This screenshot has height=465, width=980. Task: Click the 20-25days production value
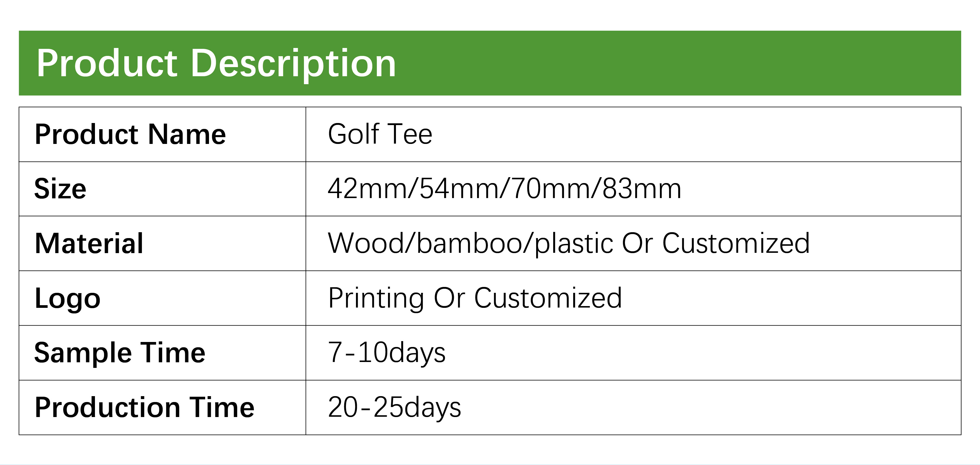[394, 408]
